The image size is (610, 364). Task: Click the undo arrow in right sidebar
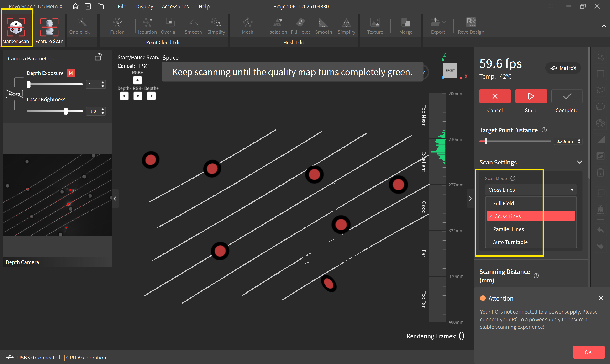(x=600, y=230)
